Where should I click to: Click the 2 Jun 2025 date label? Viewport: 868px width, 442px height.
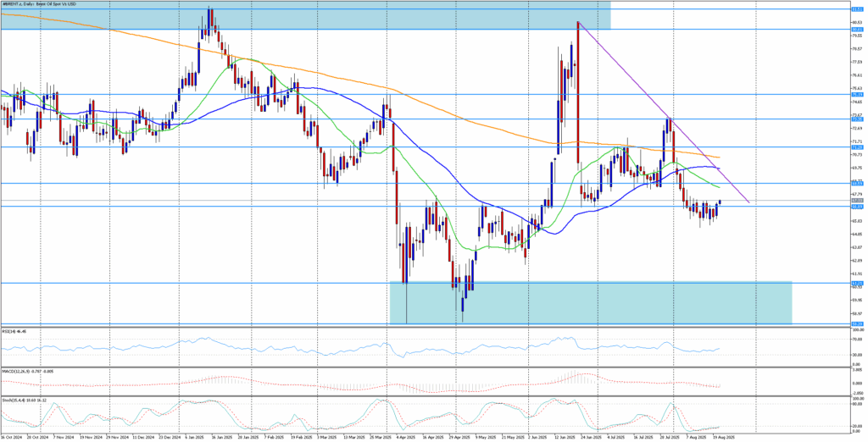point(538,436)
